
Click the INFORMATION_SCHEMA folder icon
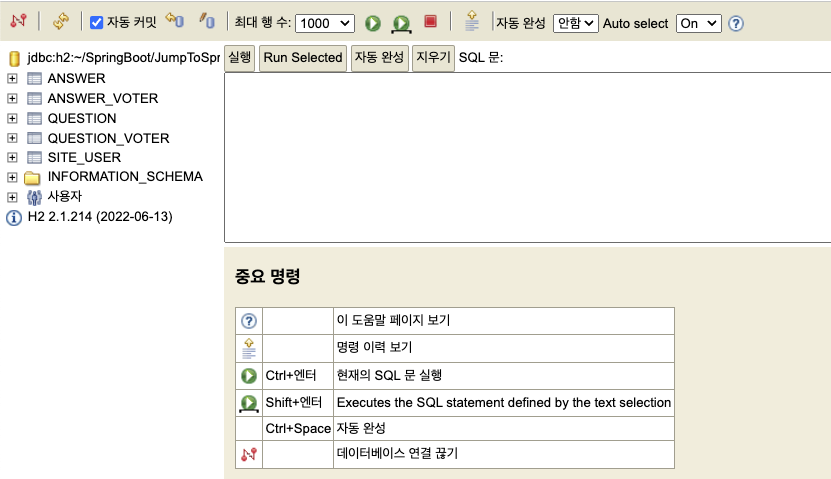(x=32, y=178)
